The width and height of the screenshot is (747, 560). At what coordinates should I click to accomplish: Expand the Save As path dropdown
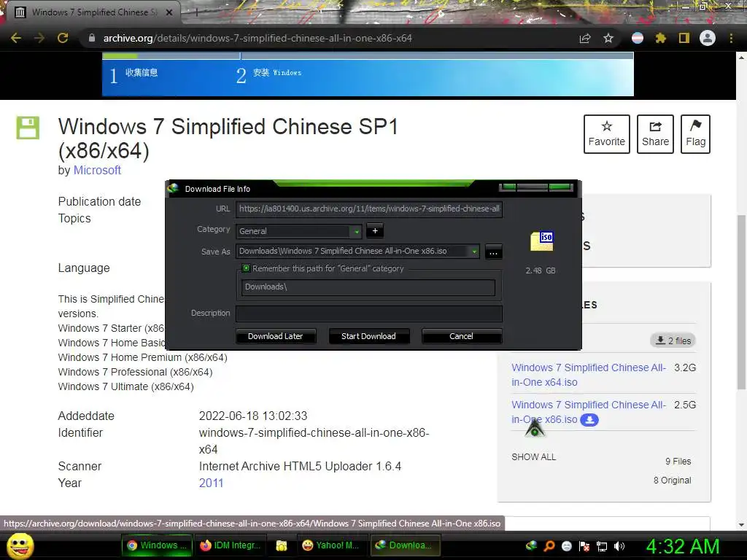tap(474, 252)
